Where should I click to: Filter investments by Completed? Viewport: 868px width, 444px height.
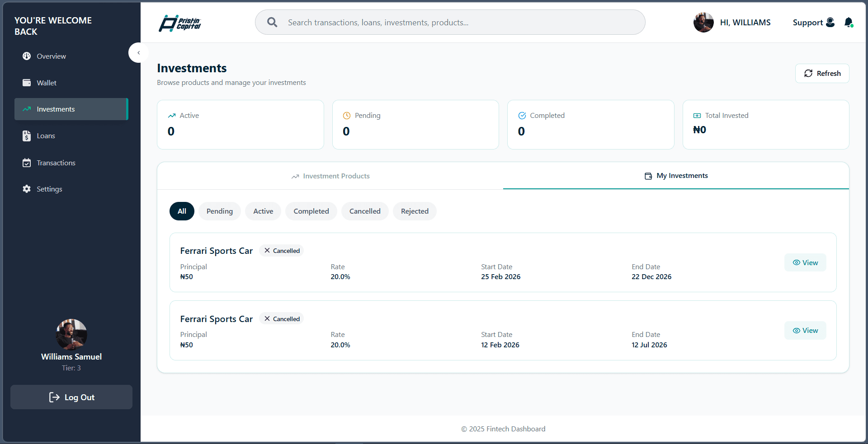pyautogui.click(x=311, y=211)
